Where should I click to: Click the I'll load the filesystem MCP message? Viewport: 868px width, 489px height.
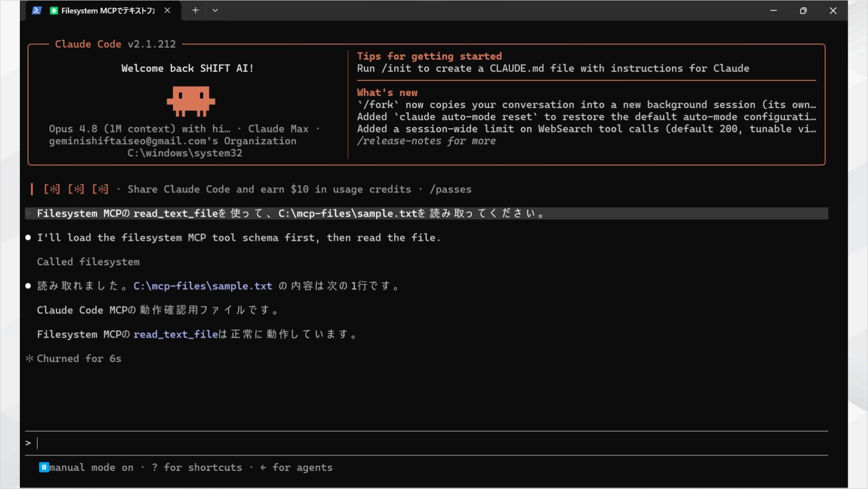click(239, 237)
